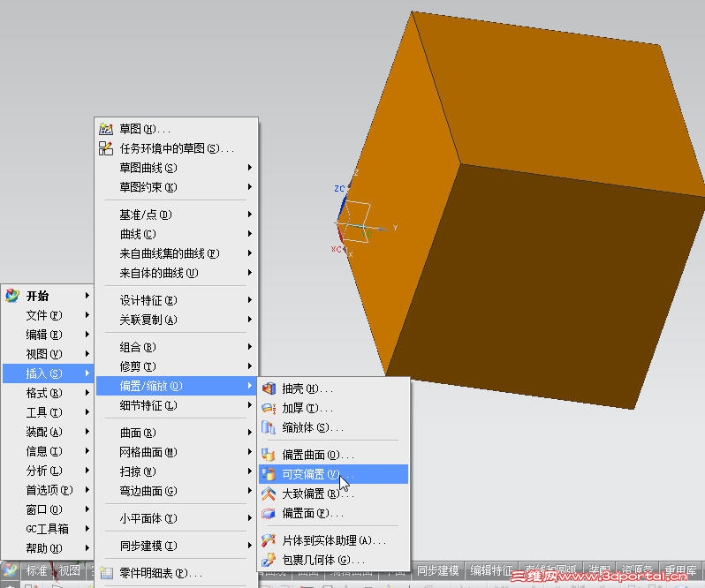Screen dimensions: 705x588
Task: Switch to the 标准 toolbar tab
Action: click(36, 570)
